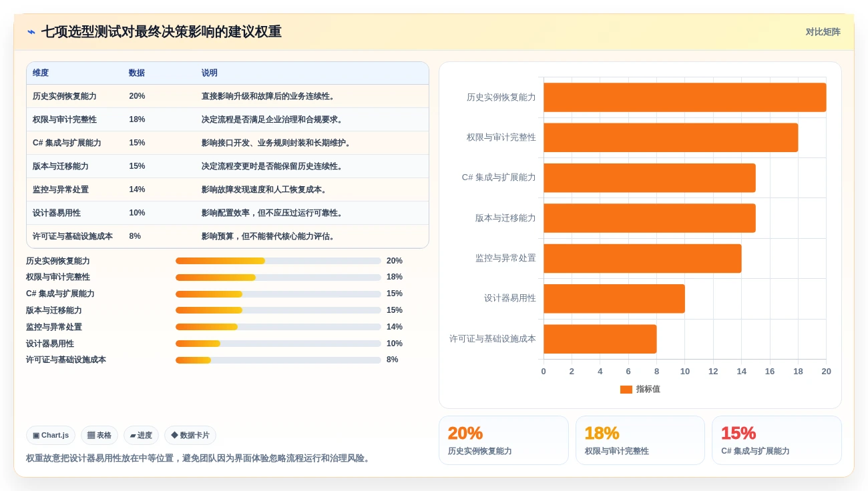Click description 决定流程变更时是否能保留历史连续性
This screenshot has height=491, width=868.
click(x=272, y=166)
